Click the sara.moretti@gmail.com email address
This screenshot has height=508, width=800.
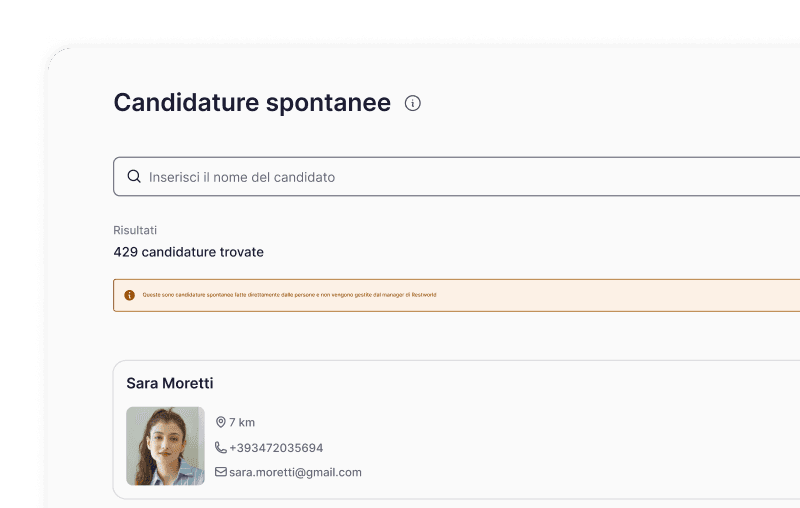295,472
